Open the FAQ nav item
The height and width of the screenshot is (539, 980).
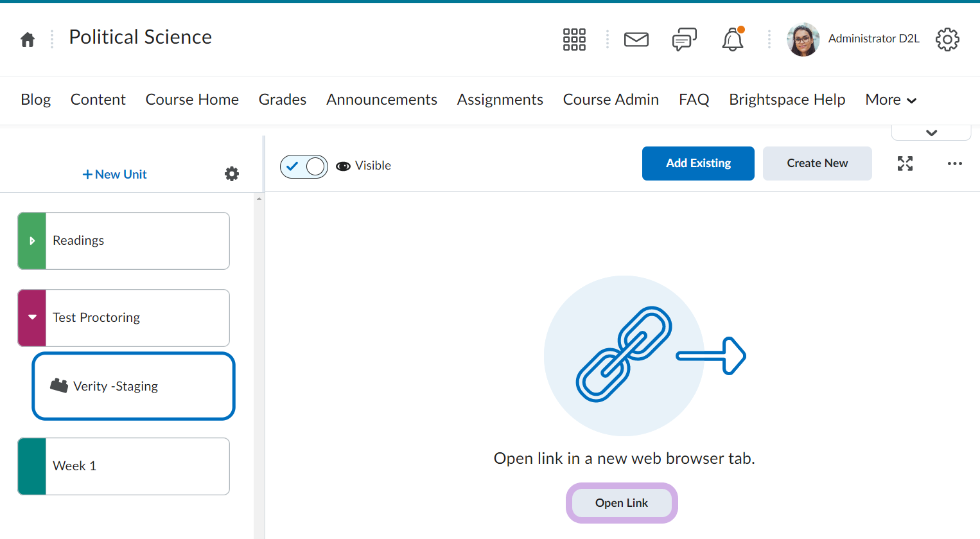pyautogui.click(x=694, y=100)
